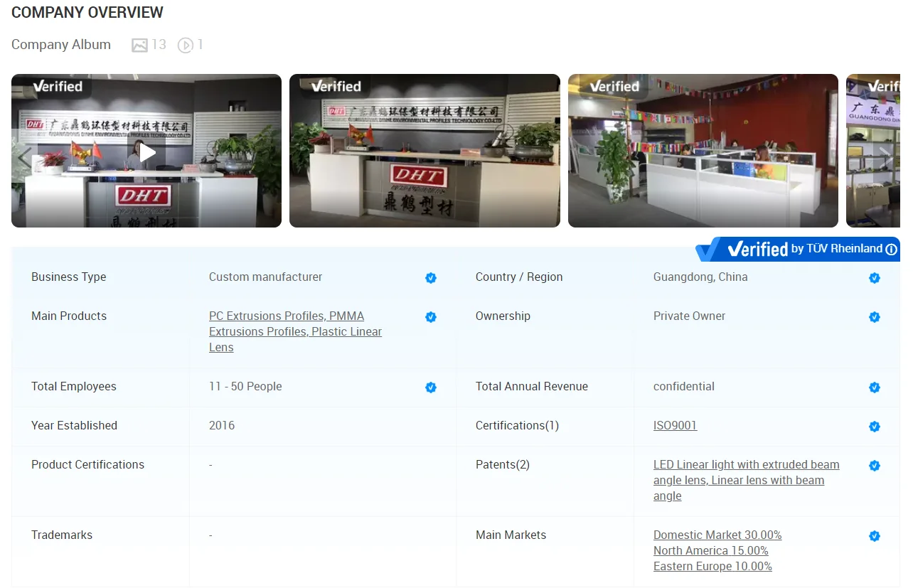The image size is (913, 588).
Task: Click verified checkmark for Certifications row
Action: (875, 427)
